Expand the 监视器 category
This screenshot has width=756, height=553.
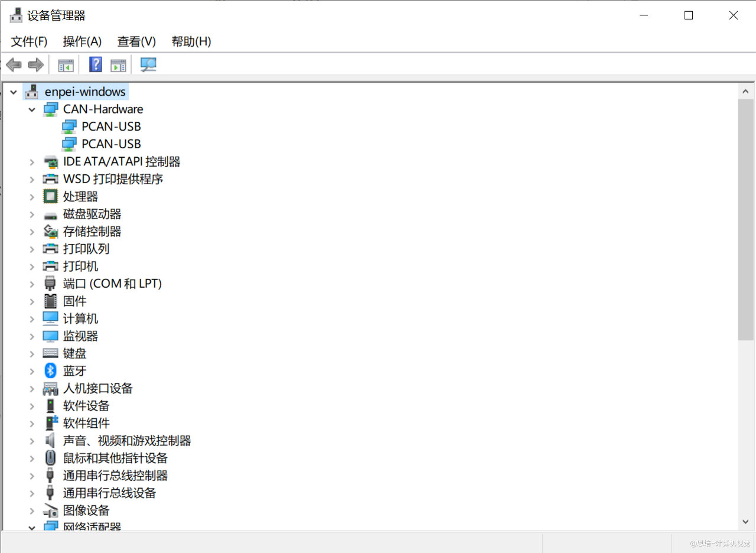click(x=32, y=336)
